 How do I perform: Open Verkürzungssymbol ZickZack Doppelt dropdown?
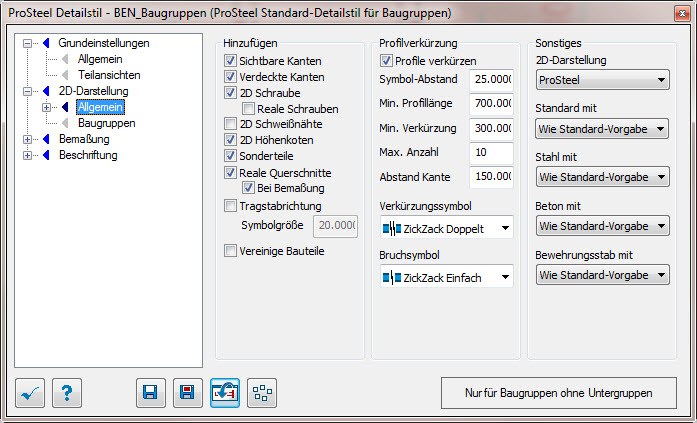tap(446, 228)
